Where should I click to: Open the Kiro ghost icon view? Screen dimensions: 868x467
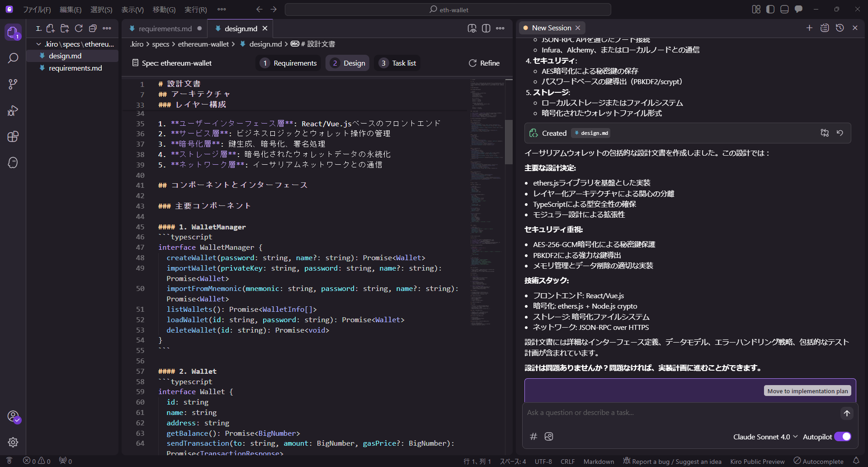click(13, 162)
